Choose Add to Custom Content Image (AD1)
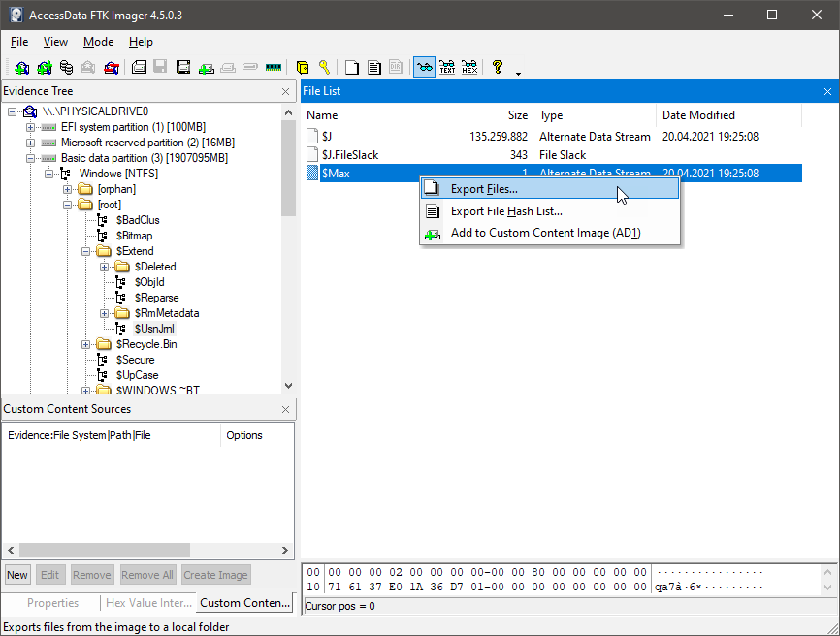Viewport: 840px width, 636px height. 550,233
